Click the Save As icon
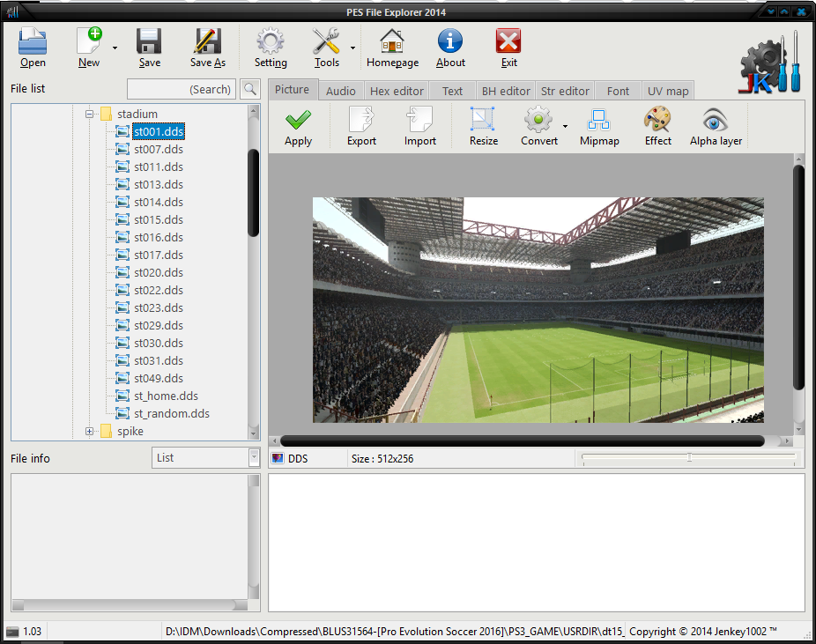The height and width of the screenshot is (644, 816). (x=208, y=41)
